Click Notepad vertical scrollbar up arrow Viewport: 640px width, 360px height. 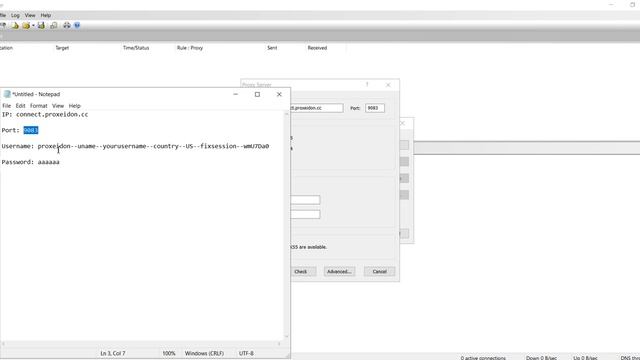click(287, 114)
